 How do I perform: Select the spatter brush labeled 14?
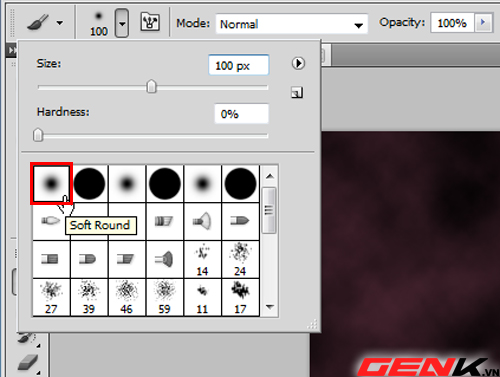tap(202, 259)
